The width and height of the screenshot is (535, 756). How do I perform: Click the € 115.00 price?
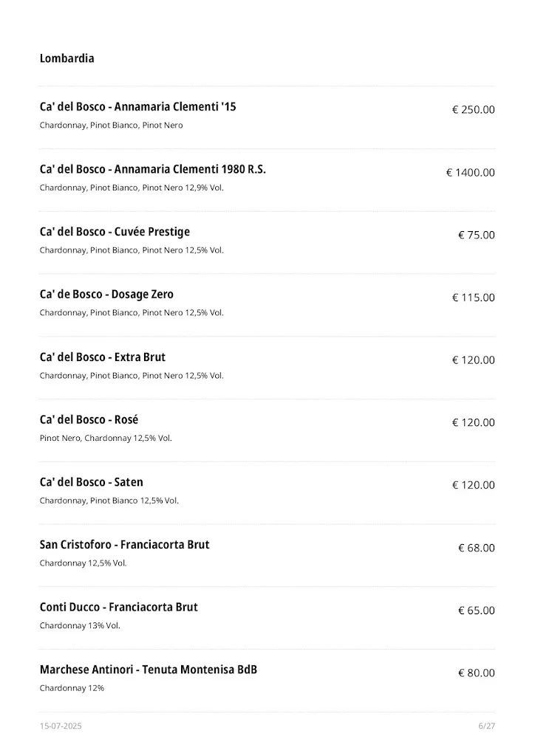(473, 298)
